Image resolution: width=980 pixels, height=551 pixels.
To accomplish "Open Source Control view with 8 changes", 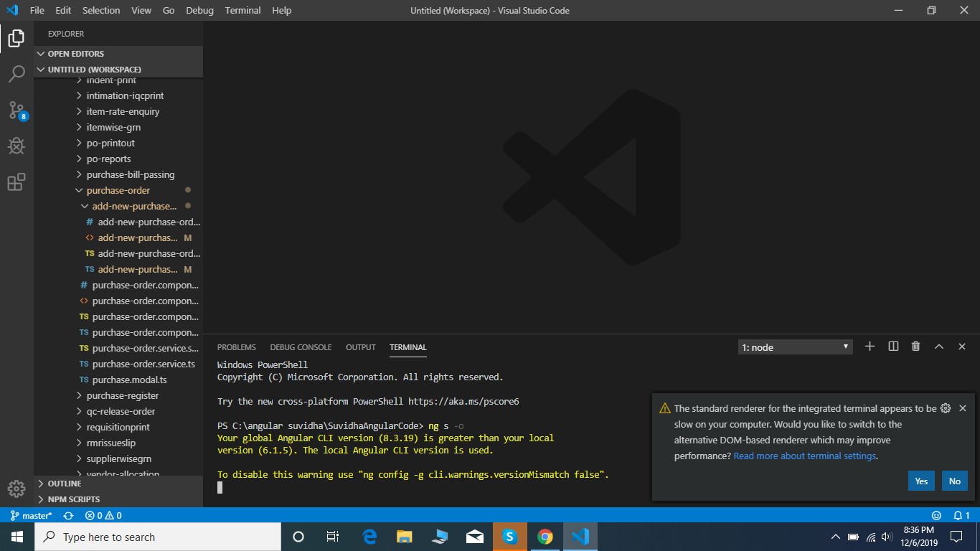I will click(x=17, y=110).
